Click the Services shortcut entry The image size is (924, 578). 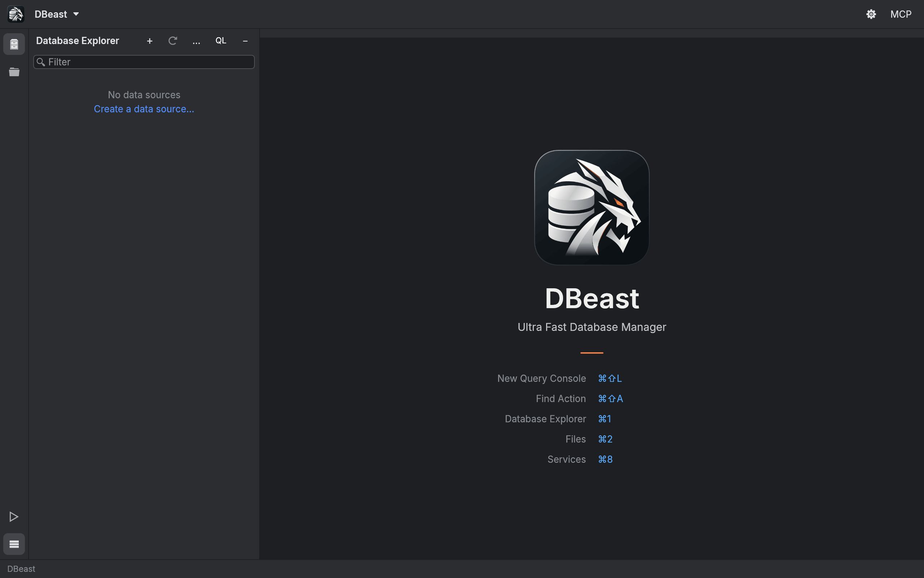(x=567, y=460)
